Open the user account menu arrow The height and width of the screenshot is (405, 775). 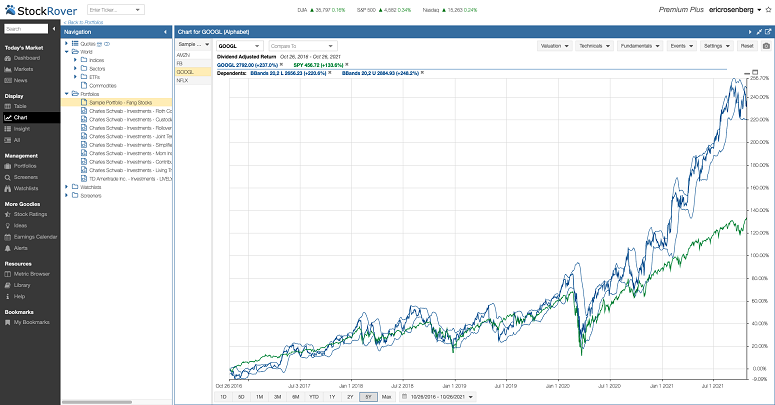(759, 10)
